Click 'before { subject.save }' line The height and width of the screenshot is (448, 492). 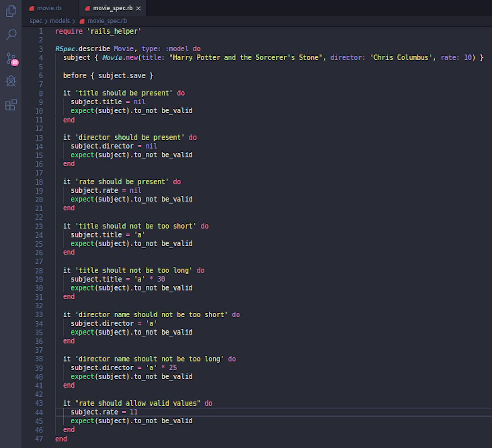pos(108,76)
